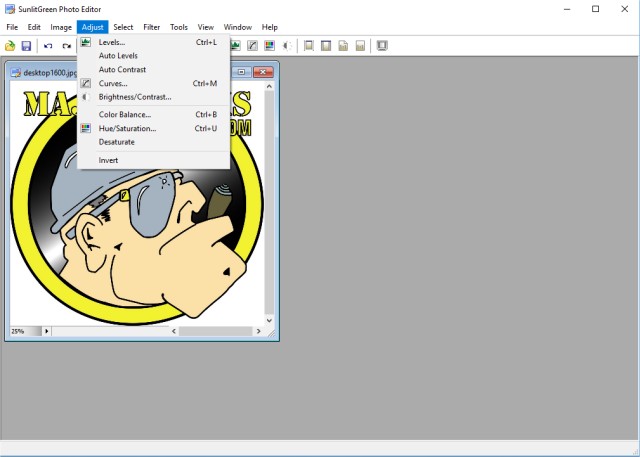This screenshot has width=640, height=457.
Task: Close the desktop1600.jpg image window
Action: [x=264, y=73]
